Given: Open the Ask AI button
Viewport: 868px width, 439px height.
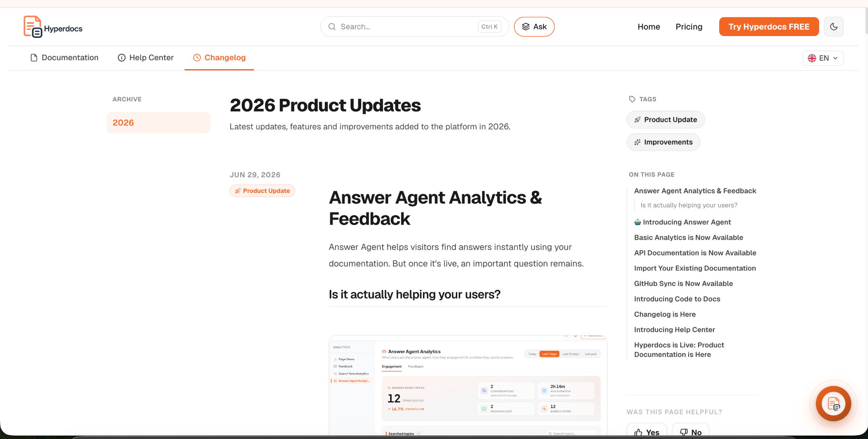Looking at the screenshot, I should click(x=534, y=27).
